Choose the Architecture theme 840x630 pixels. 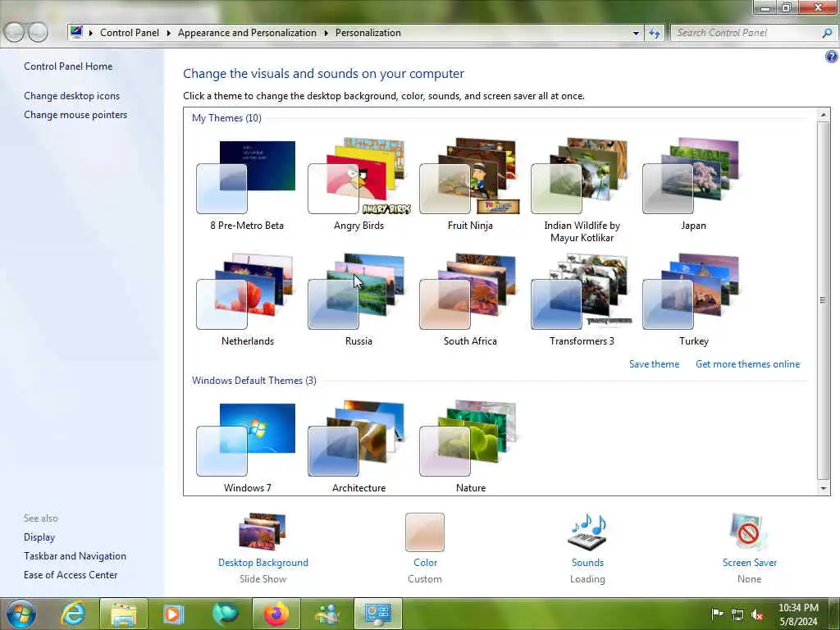(358, 447)
